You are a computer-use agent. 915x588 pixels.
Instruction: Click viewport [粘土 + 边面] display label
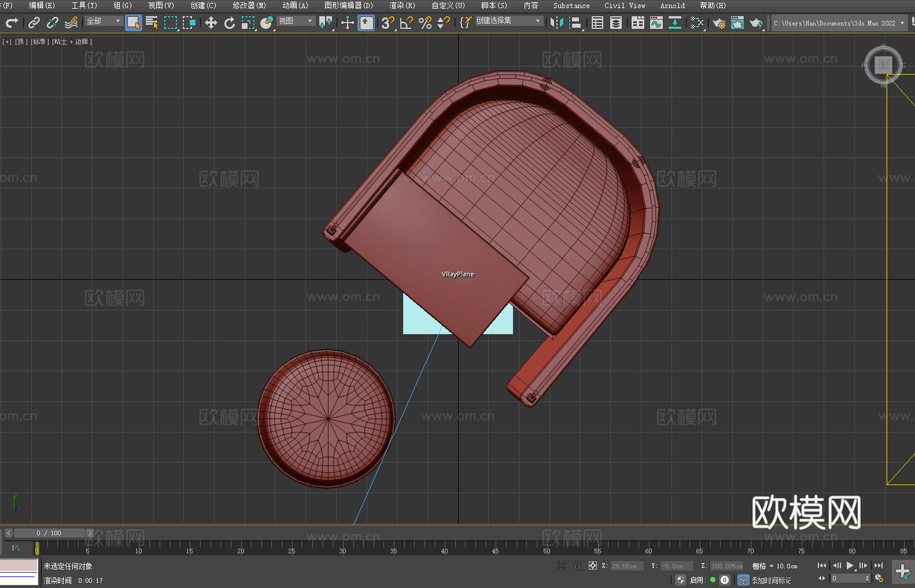pos(72,42)
